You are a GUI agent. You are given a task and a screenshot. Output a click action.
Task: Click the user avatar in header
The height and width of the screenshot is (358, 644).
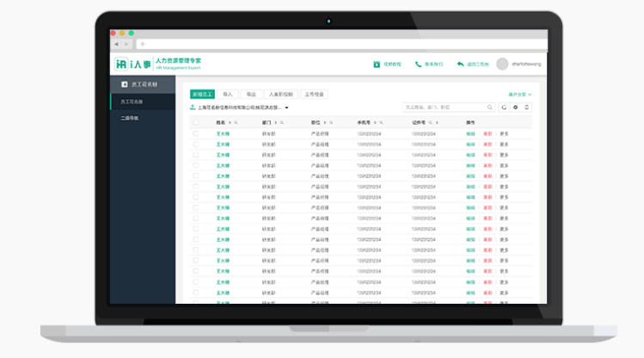point(503,64)
